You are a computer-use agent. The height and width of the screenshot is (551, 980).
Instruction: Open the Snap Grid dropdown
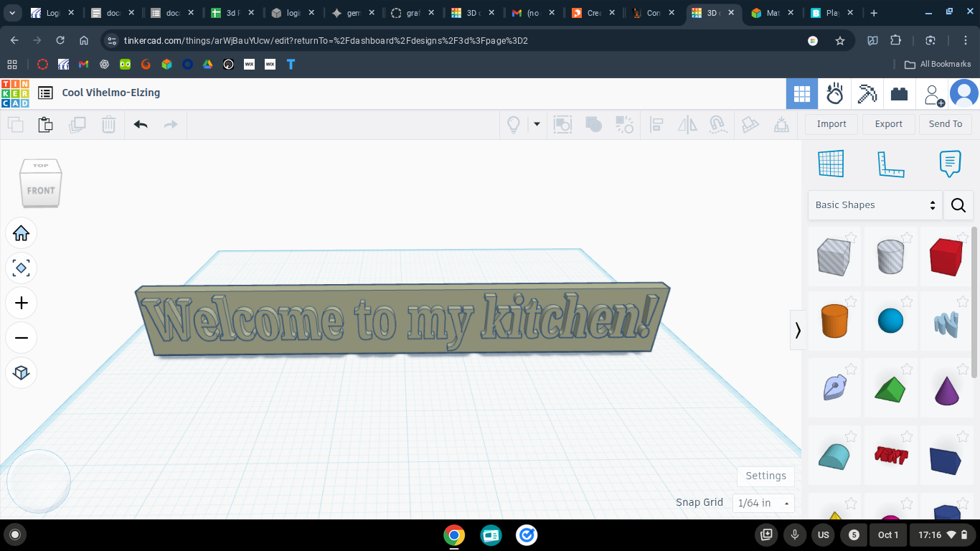763,503
